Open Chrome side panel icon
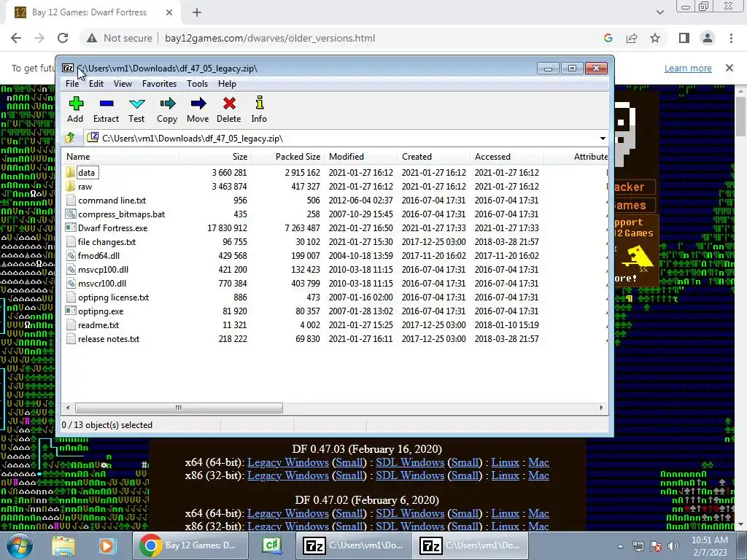The width and height of the screenshot is (747, 560). 684,38
